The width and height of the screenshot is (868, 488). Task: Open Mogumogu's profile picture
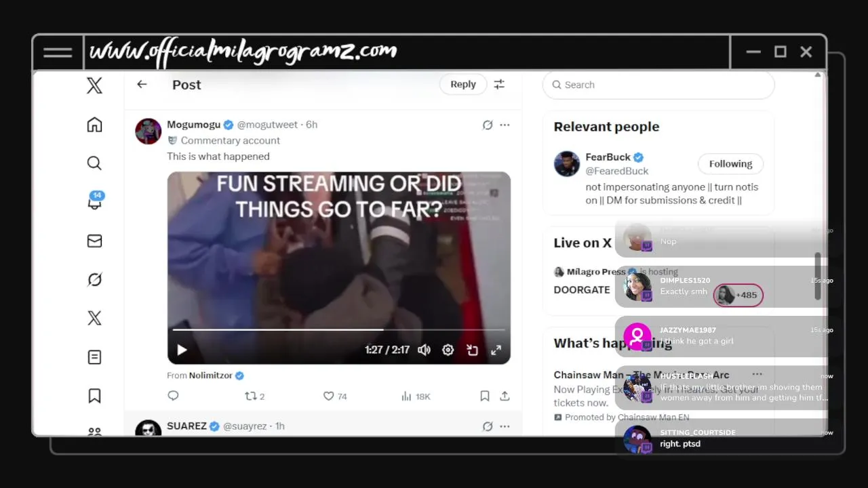click(x=149, y=131)
